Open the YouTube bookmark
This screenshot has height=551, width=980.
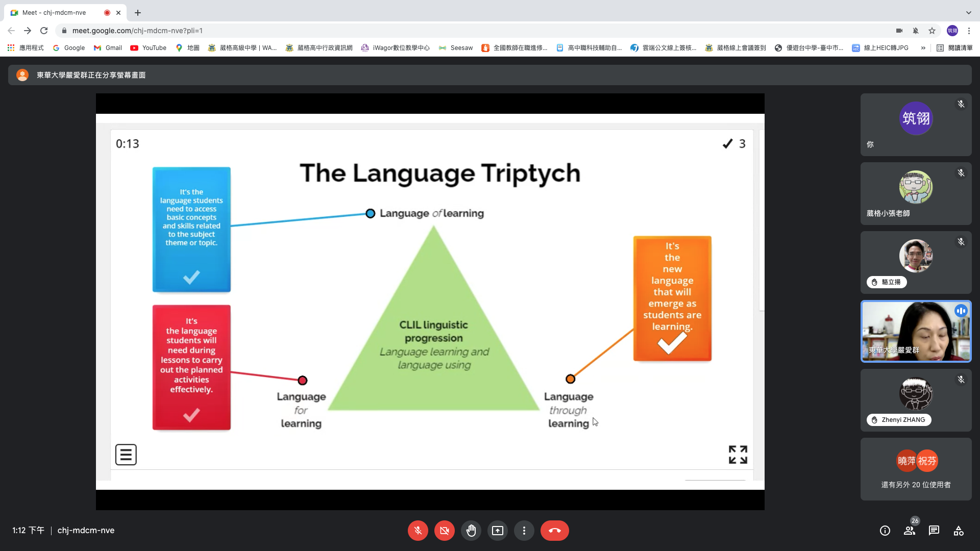(x=149, y=48)
